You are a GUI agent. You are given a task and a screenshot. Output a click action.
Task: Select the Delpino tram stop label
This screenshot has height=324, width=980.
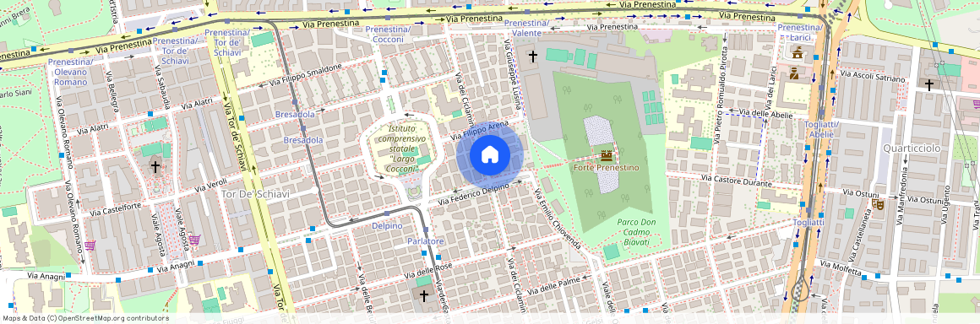point(387,225)
